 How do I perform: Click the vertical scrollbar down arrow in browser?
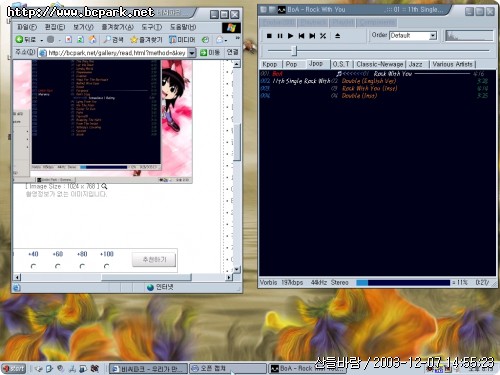tap(237, 269)
